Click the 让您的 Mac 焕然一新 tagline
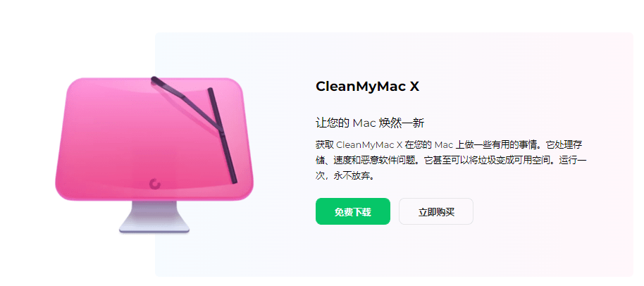644x286 pixels. pos(370,123)
